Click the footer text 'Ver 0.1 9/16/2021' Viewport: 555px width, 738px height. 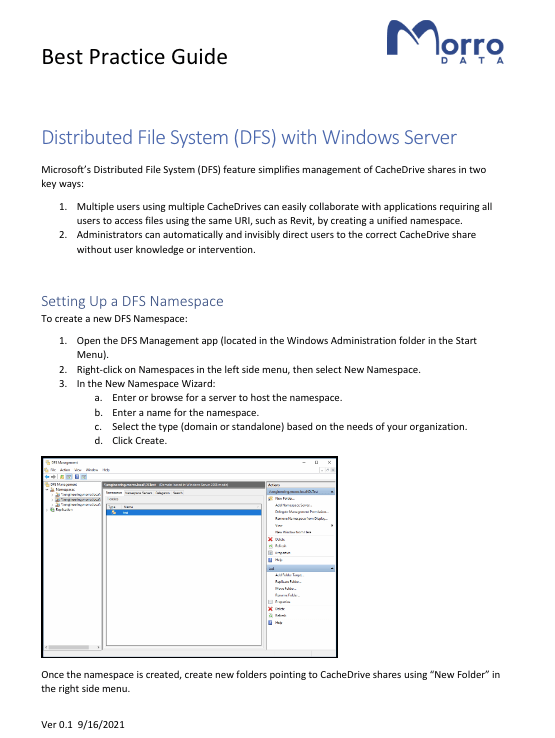(83, 725)
